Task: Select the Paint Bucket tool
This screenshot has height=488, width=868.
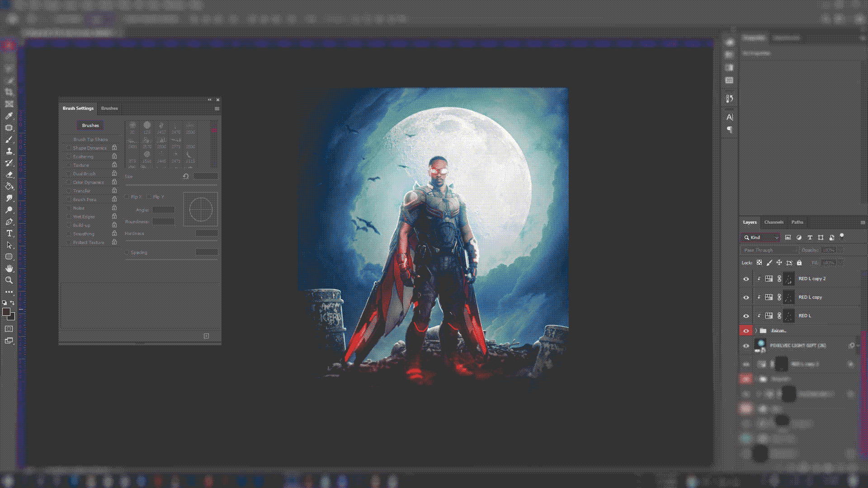Action: pos(9,186)
